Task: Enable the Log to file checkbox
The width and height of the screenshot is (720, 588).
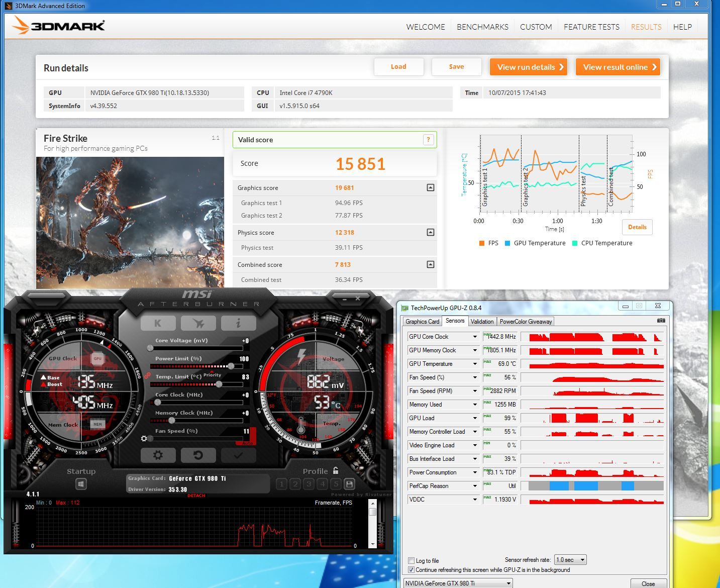Action: pos(412,560)
